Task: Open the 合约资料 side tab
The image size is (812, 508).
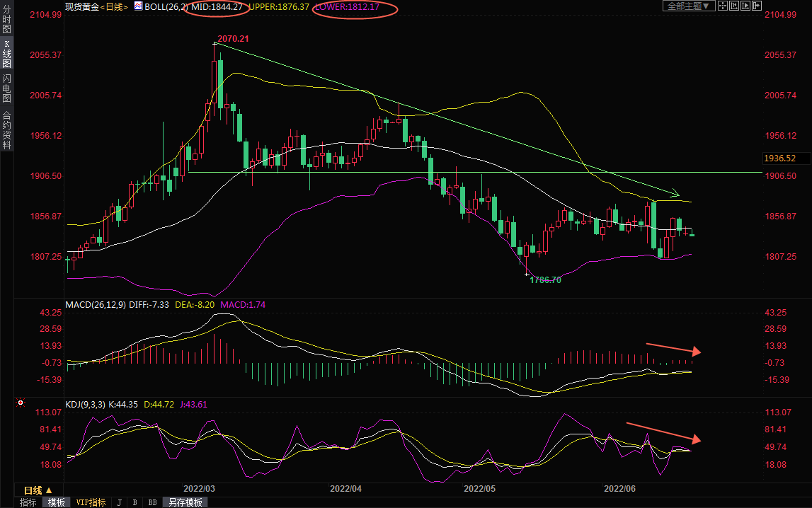Action: coord(6,130)
